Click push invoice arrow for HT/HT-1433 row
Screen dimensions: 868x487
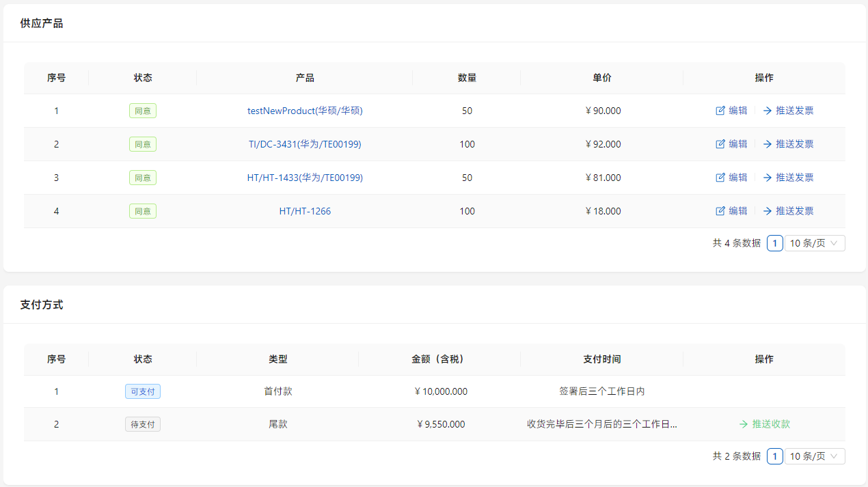(x=768, y=178)
